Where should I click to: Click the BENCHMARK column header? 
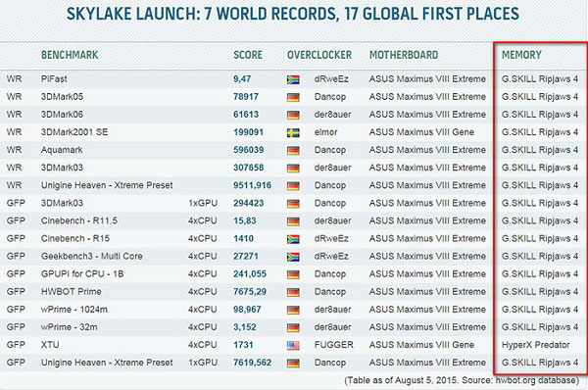[70, 55]
